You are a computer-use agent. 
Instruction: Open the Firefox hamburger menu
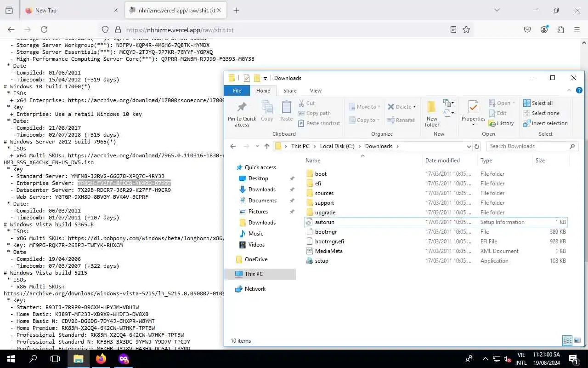click(577, 29)
